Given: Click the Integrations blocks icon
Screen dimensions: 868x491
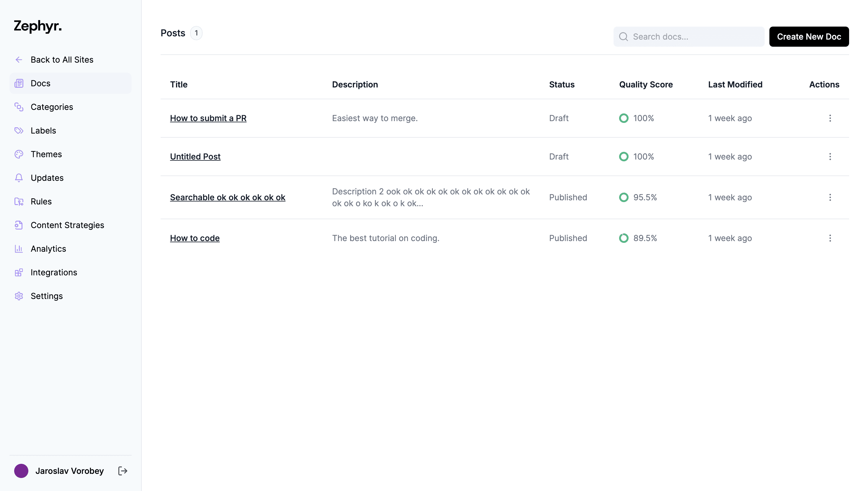Looking at the screenshot, I should pyautogui.click(x=19, y=272).
